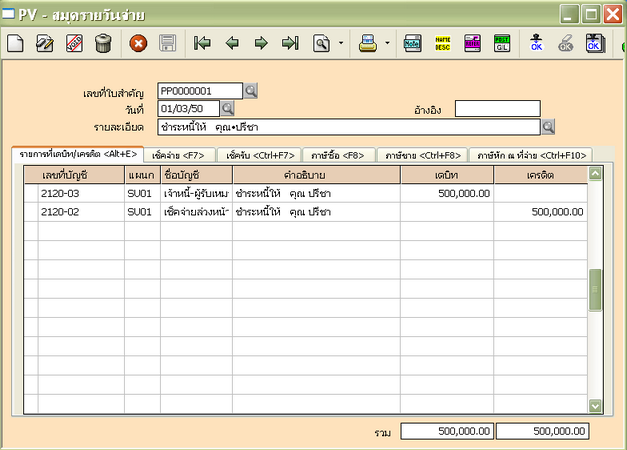Open dropdown arrow next to find icon
Image resolution: width=627 pixels, height=450 pixels.
click(341, 44)
